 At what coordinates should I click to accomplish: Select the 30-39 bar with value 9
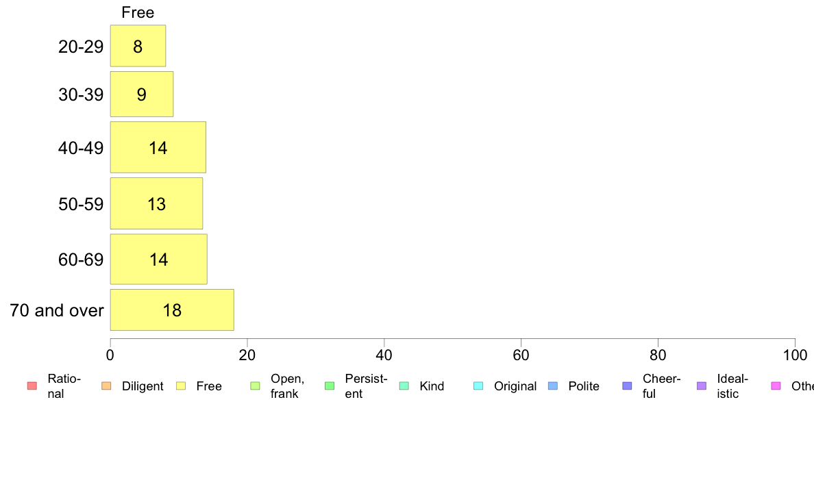point(142,94)
